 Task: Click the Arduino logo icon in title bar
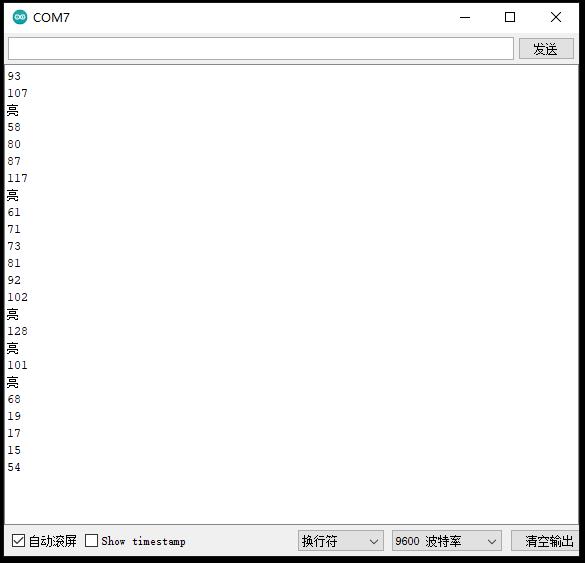coord(20,17)
